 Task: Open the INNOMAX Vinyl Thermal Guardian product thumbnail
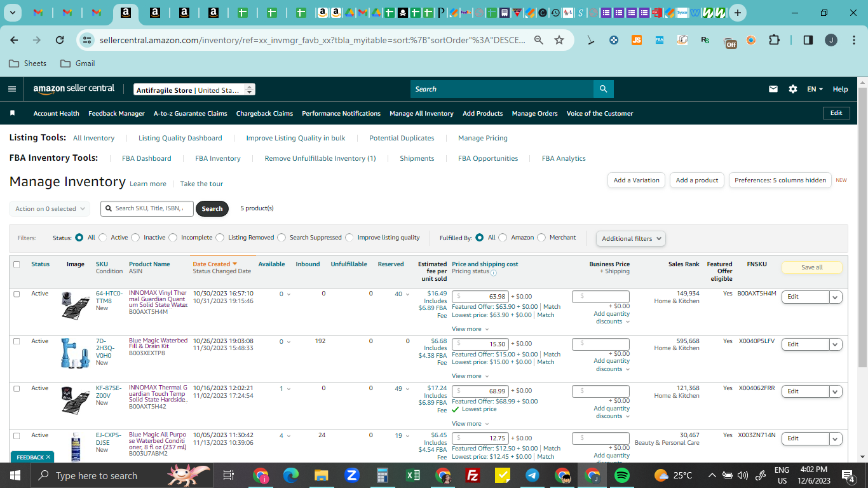click(76, 306)
